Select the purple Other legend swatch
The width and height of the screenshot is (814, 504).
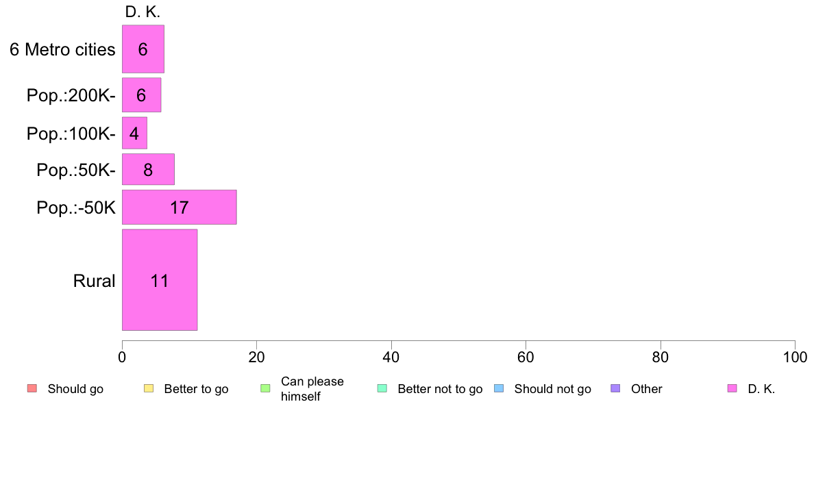click(x=615, y=389)
